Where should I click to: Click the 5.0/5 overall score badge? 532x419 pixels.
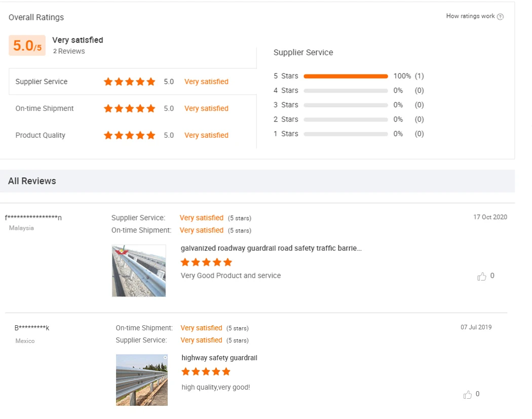[27, 46]
